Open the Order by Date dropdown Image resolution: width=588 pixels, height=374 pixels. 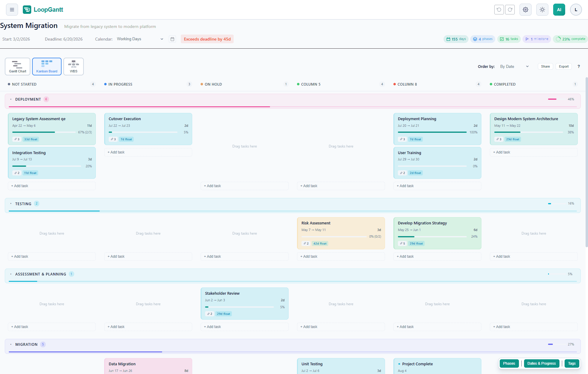[514, 66]
